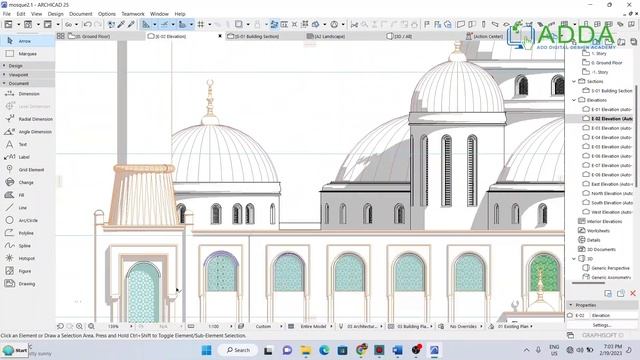Viewport: 640px width, 360px height.
Task: Open Microsoft Edge from taskbar
Action: [x=324, y=350]
